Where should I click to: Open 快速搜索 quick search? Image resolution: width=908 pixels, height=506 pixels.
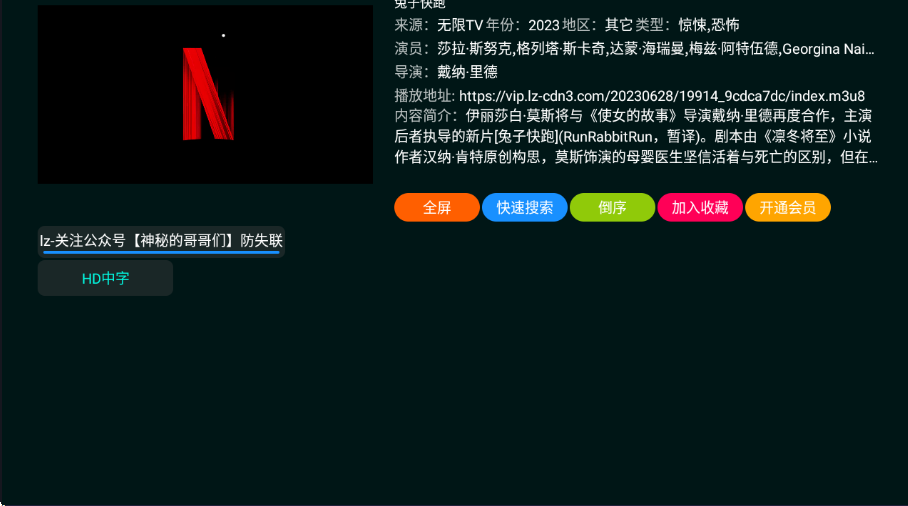pos(525,207)
